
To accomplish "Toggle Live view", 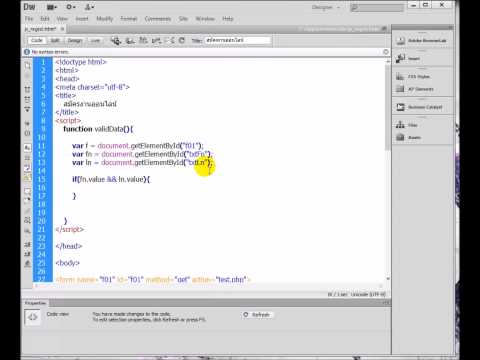I will coord(95,40).
